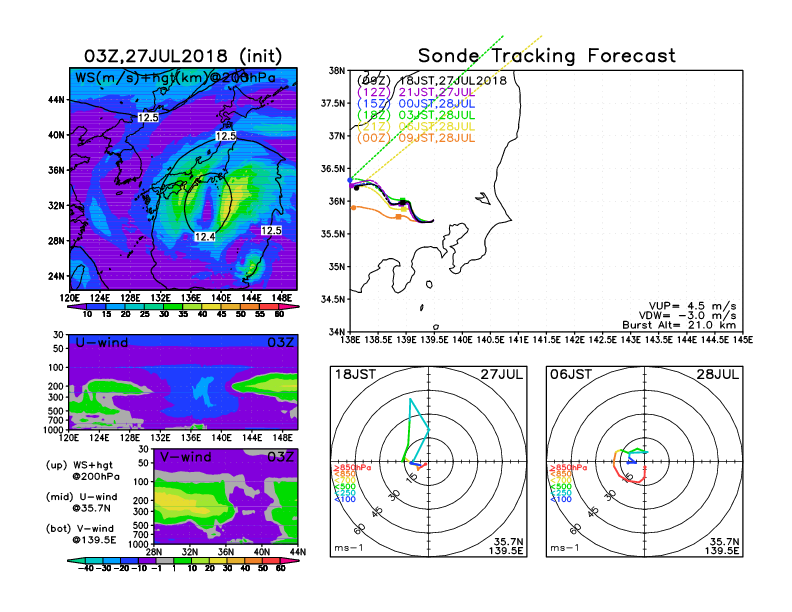Select the 'VUP= 4.5 m/s' value

[x=692, y=306]
